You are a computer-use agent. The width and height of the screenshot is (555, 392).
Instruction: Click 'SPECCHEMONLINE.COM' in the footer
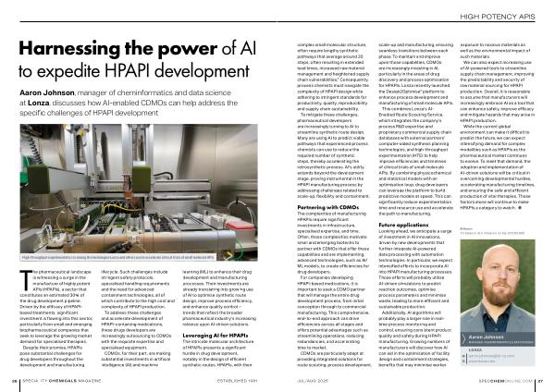click(x=505, y=381)
